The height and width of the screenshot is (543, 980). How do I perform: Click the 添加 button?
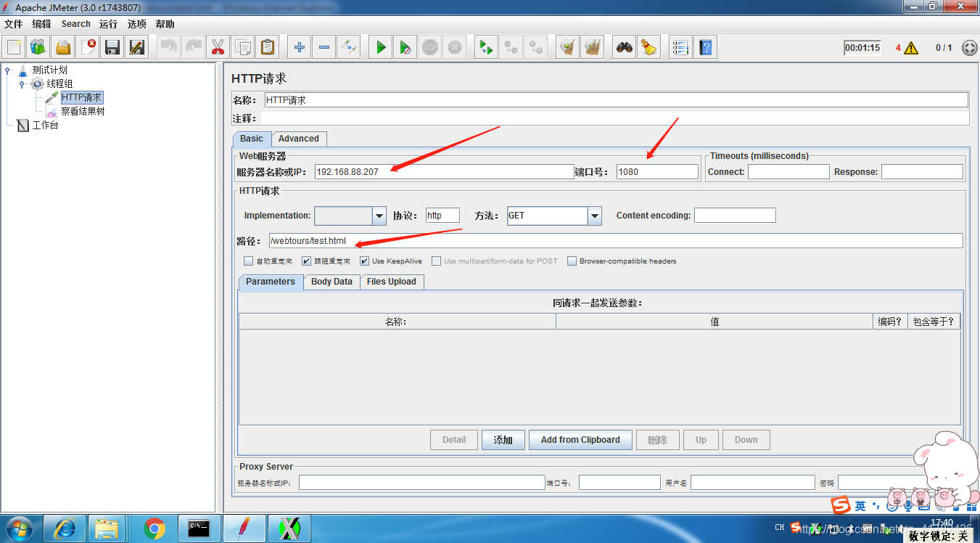[503, 440]
